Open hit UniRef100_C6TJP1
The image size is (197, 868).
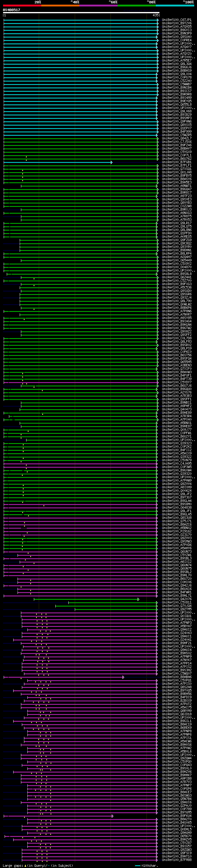pos(176,20)
